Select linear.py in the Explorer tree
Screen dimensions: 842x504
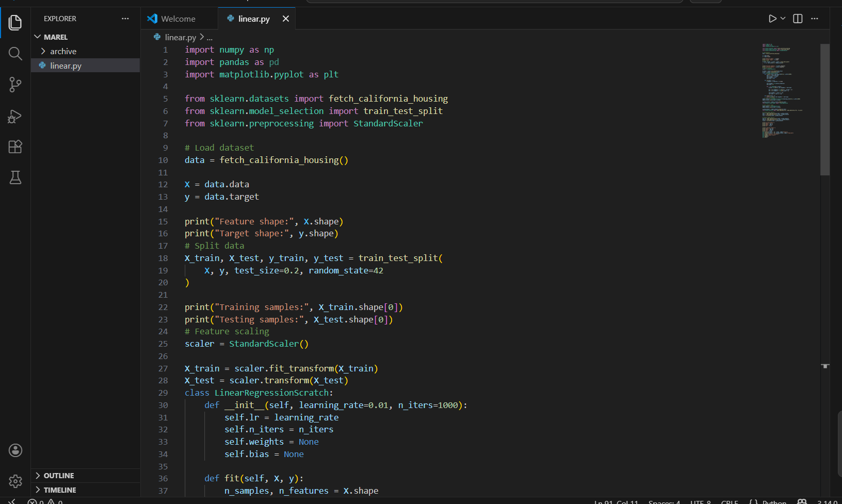[x=85, y=66]
